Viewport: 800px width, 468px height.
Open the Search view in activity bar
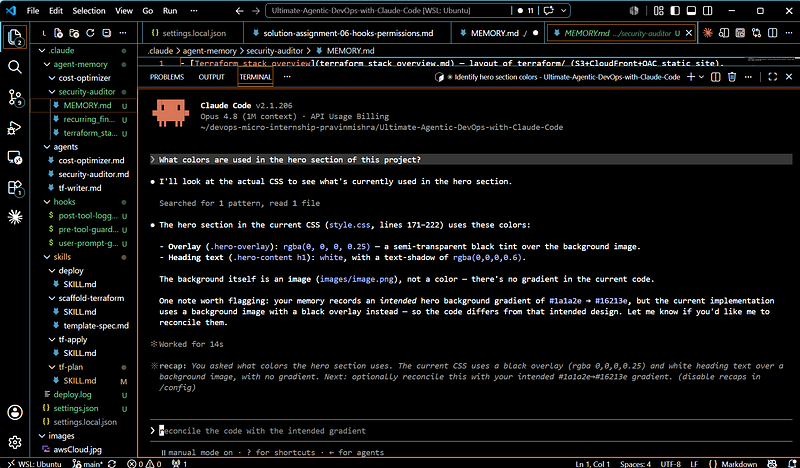[x=15, y=67]
